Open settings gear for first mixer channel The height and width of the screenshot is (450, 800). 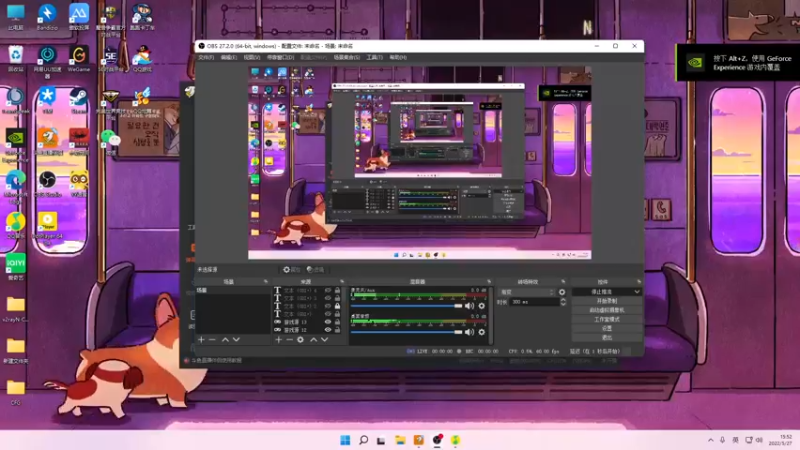click(x=482, y=306)
